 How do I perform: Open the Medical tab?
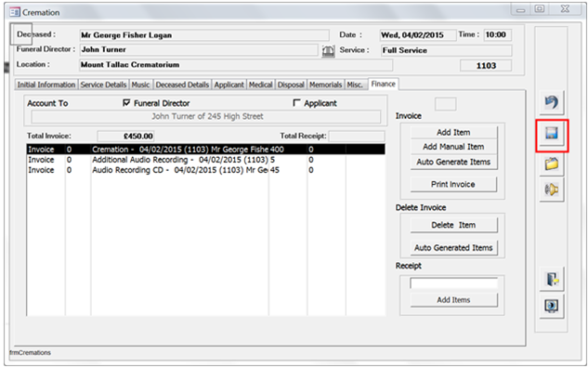point(261,85)
